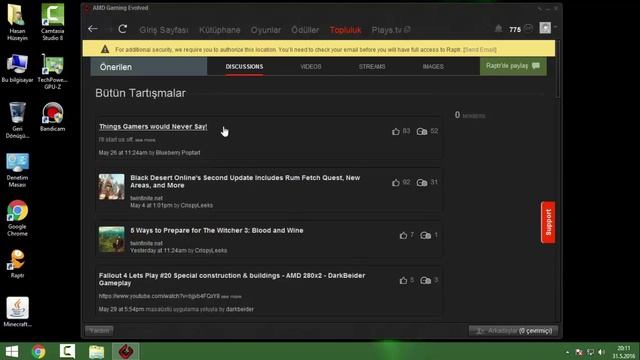
Task: Open Raptr desktop shortcut
Action: (x=17, y=264)
